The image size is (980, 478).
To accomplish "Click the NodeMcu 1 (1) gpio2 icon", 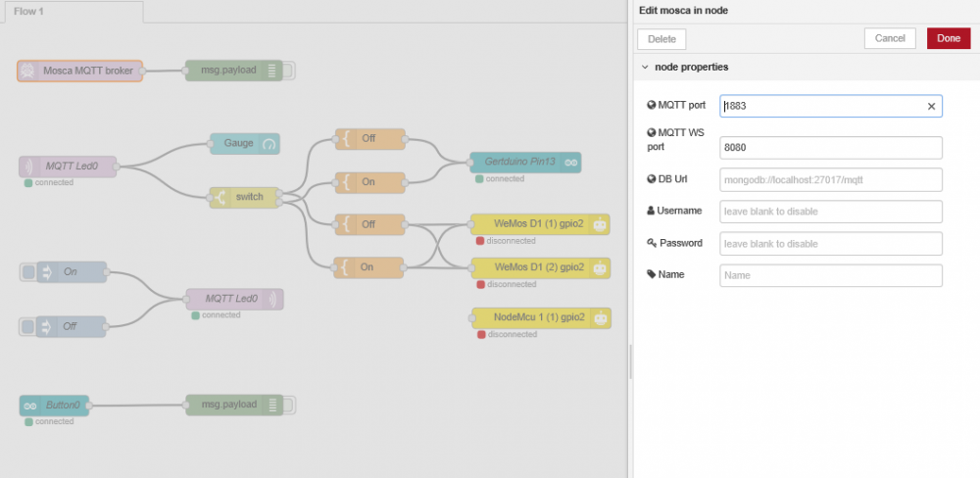I will 600,317.
